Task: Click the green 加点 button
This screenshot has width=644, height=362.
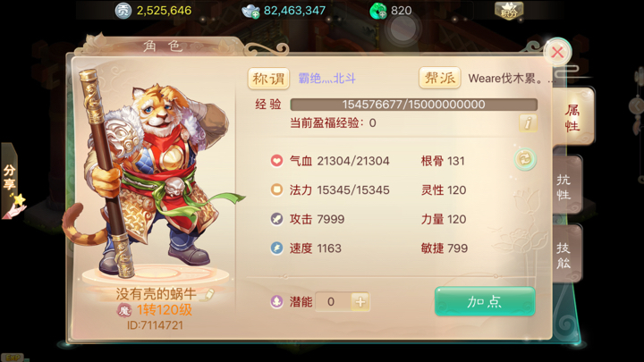Action: 485,302
